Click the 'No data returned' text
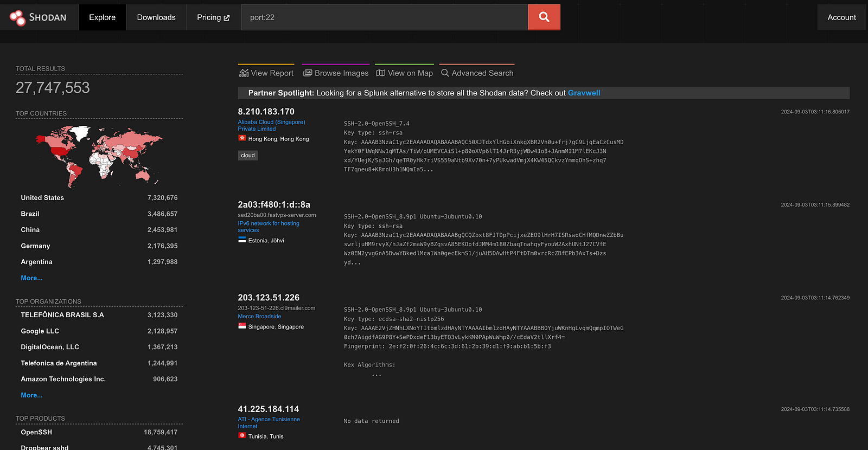The image size is (868, 450). [371, 421]
